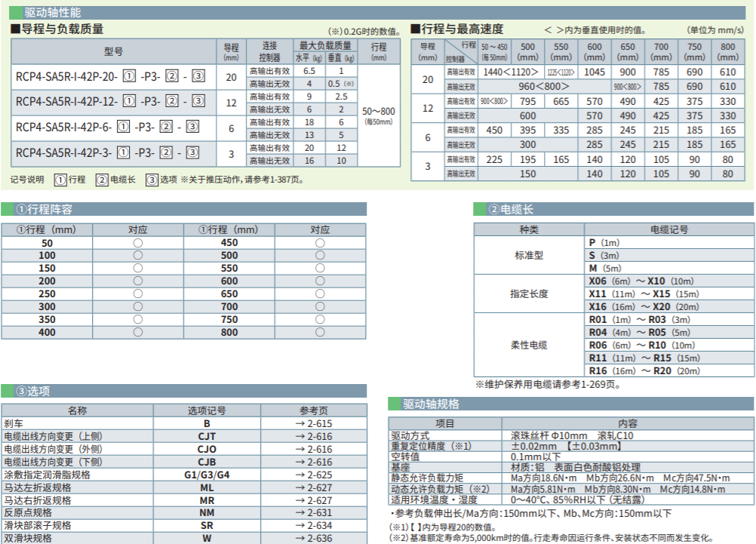Click option code NM

pyautogui.click(x=207, y=512)
